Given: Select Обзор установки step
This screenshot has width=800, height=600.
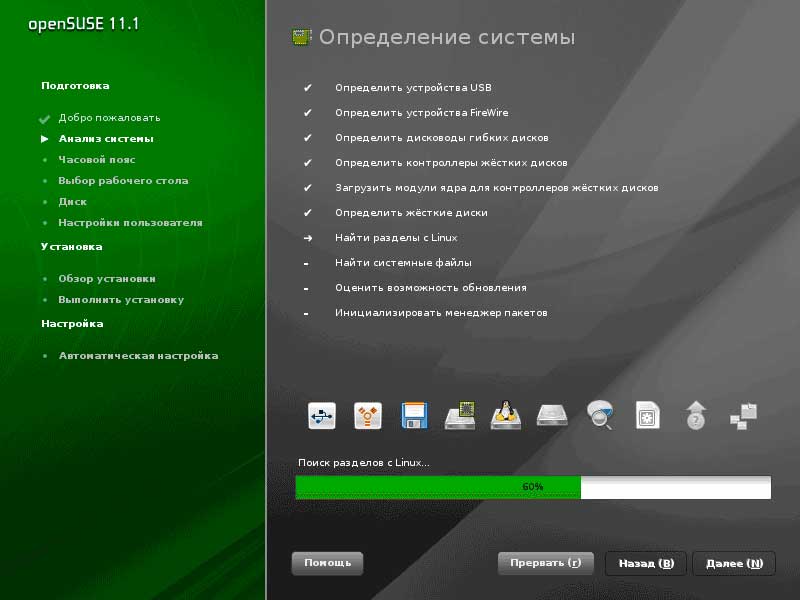Looking at the screenshot, I should 107,279.
